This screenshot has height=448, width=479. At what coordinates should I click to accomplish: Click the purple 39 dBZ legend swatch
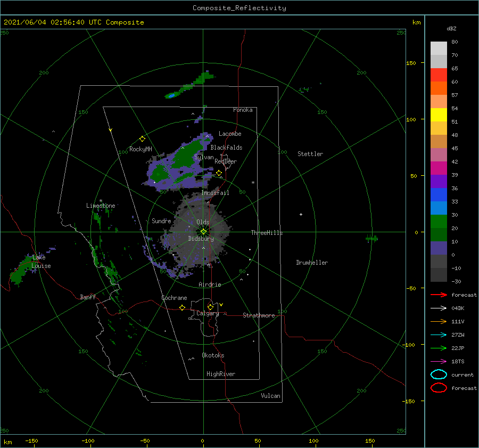439,181
